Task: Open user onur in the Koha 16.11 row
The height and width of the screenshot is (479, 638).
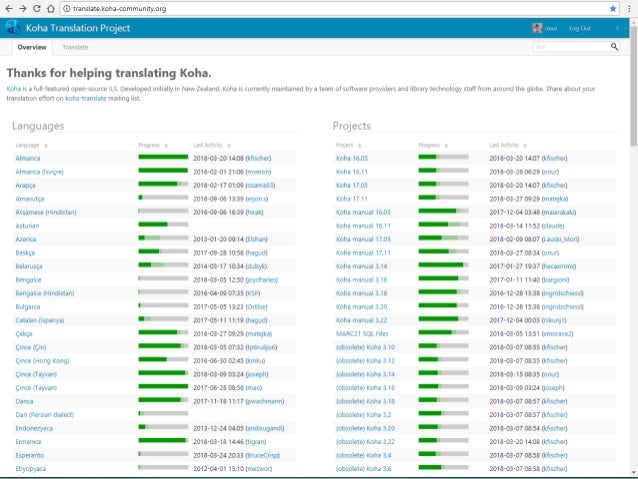Action: click(x=551, y=172)
